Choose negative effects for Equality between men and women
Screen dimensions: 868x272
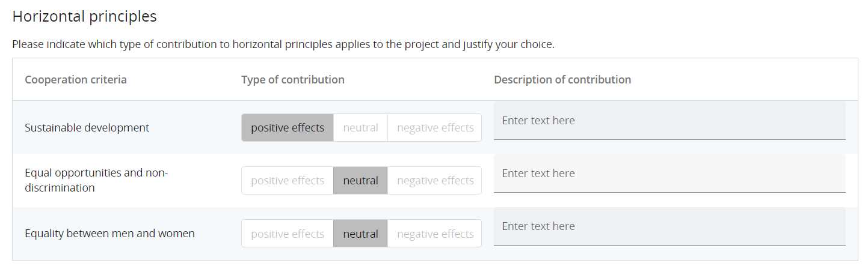435,234
